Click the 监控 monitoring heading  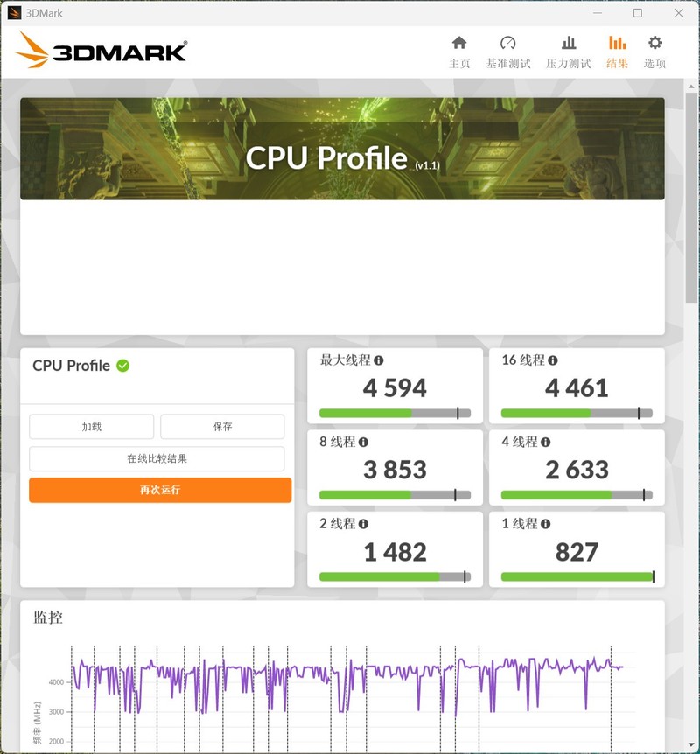tap(47, 617)
